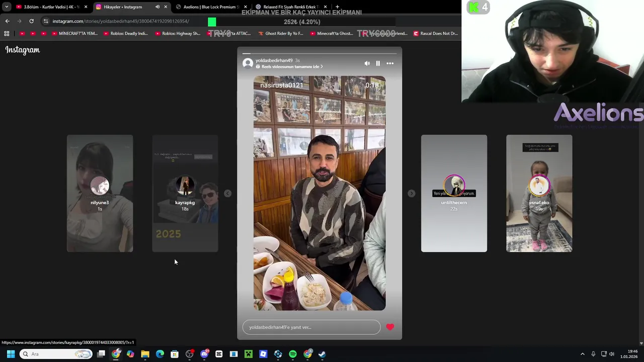This screenshot has width=644, height=362.
Task: Open Microsoft Store from taskbar
Action: click(x=175, y=354)
